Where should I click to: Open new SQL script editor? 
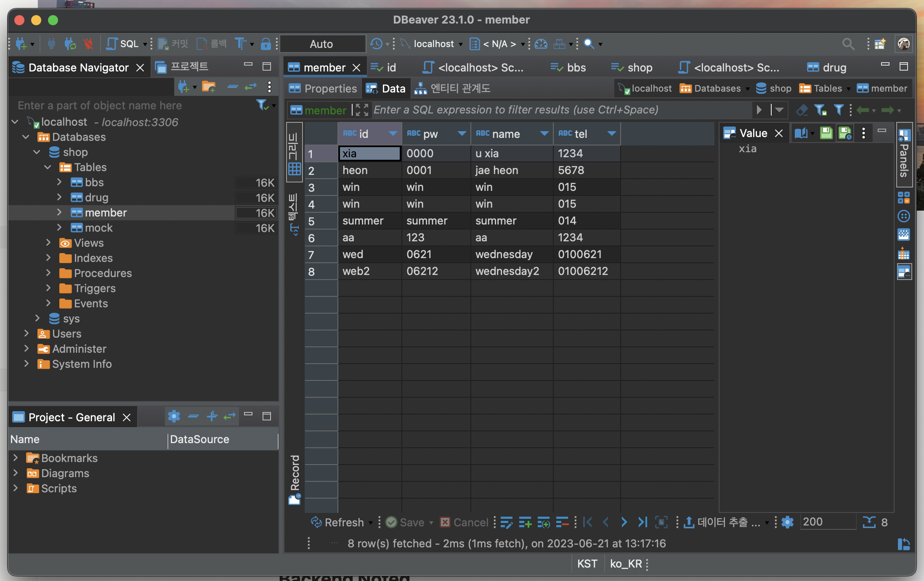(x=122, y=44)
